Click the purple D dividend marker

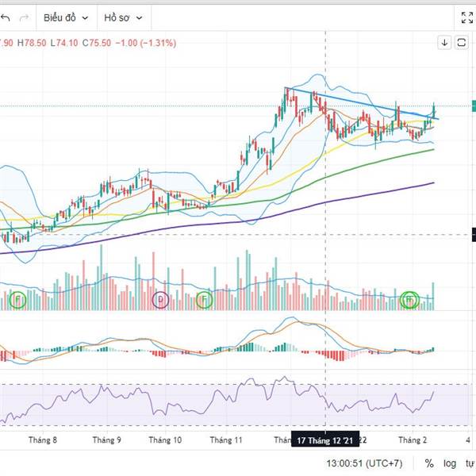(160, 300)
